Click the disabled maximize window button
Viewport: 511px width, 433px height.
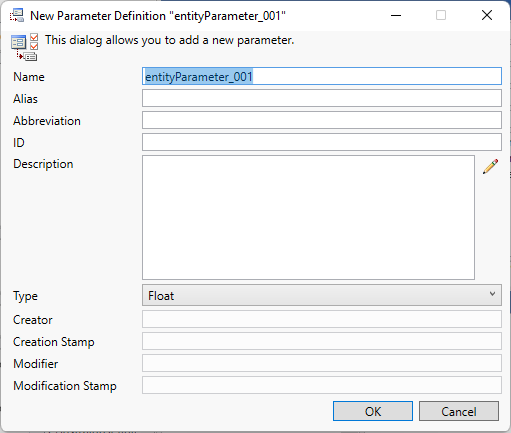coord(441,15)
